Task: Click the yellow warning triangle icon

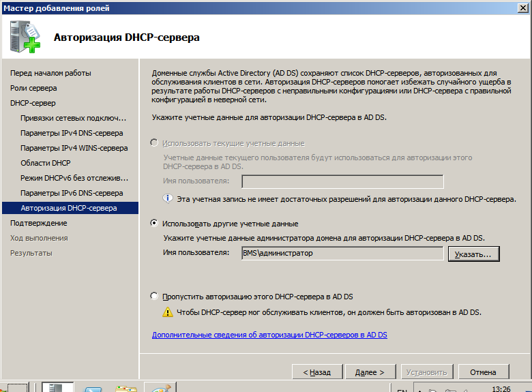Action: click(x=168, y=312)
